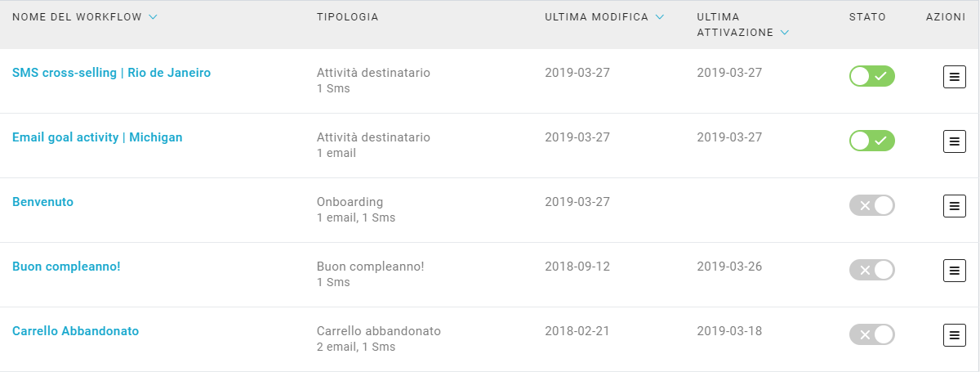This screenshot has height=372, width=980.
Task: Open actions menu for Buon compleanno!
Action: click(953, 270)
